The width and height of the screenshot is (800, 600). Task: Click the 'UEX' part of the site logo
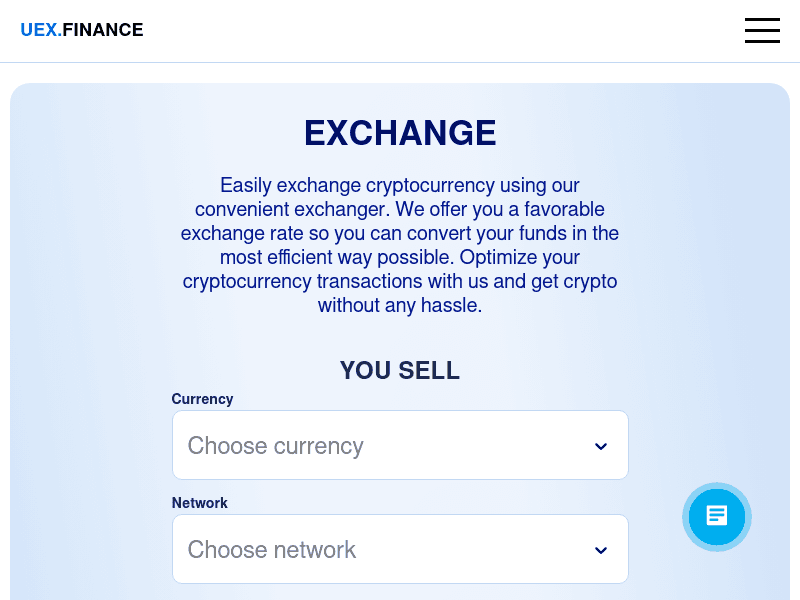click(39, 30)
